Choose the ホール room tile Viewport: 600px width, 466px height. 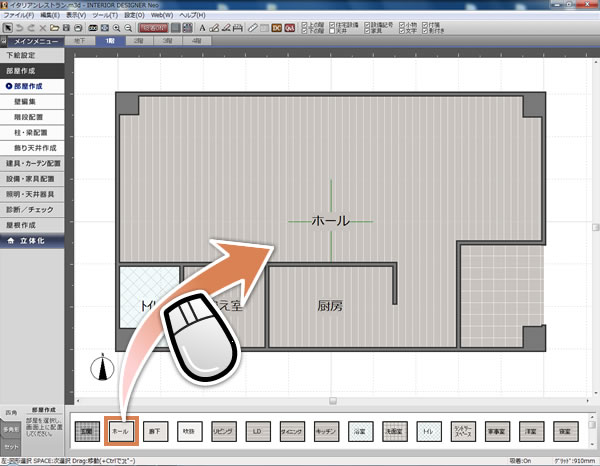pyautogui.click(x=121, y=431)
